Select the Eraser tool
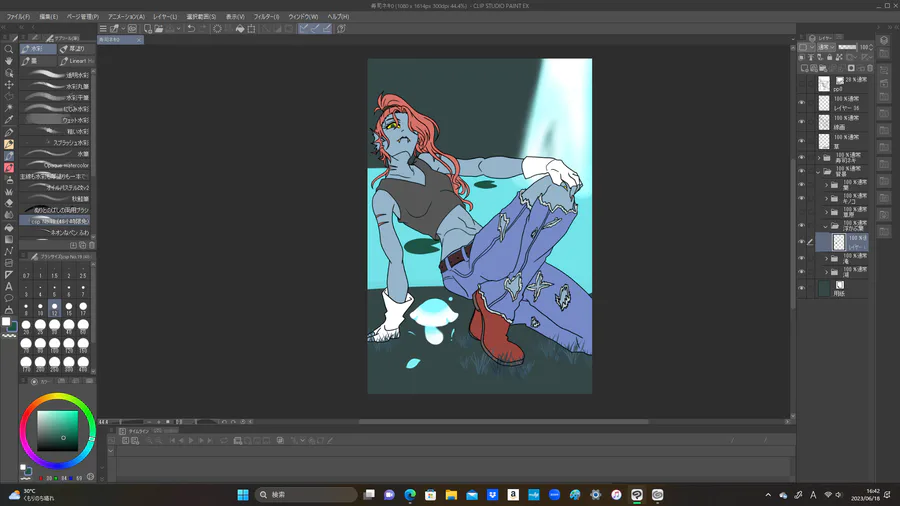This screenshot has height=506, width=900. point(9,203)
